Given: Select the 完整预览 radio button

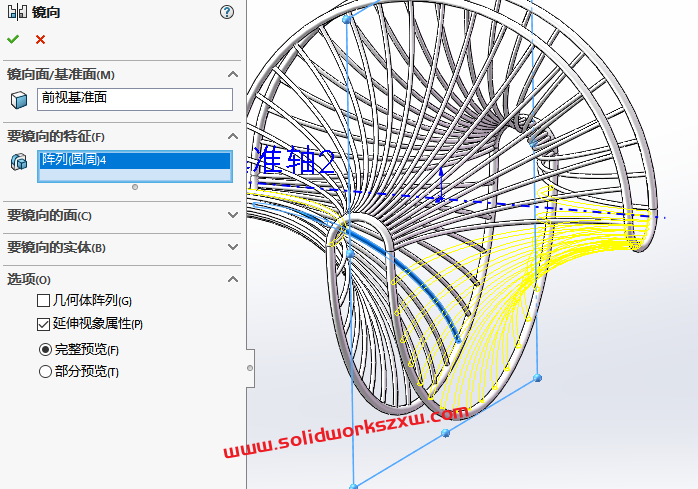Looking at the screenshot, I should (45, 350).
